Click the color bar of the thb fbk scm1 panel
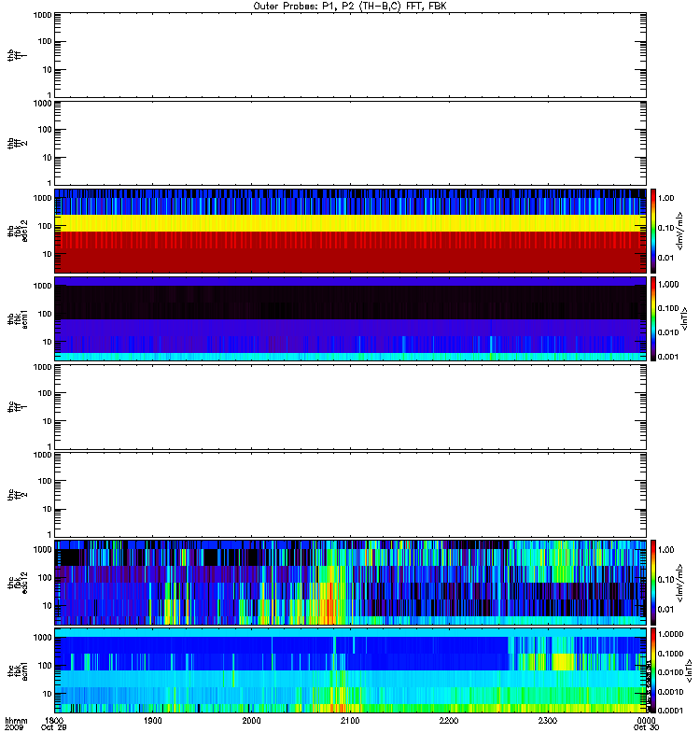 tap(653, 318)
